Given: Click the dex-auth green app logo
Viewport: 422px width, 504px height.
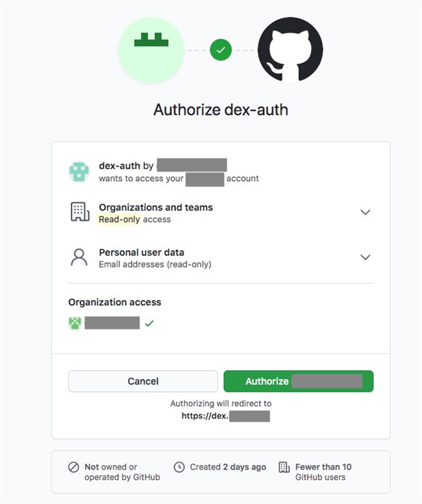Looking at the screenshot, I should [x=151, y=50].
